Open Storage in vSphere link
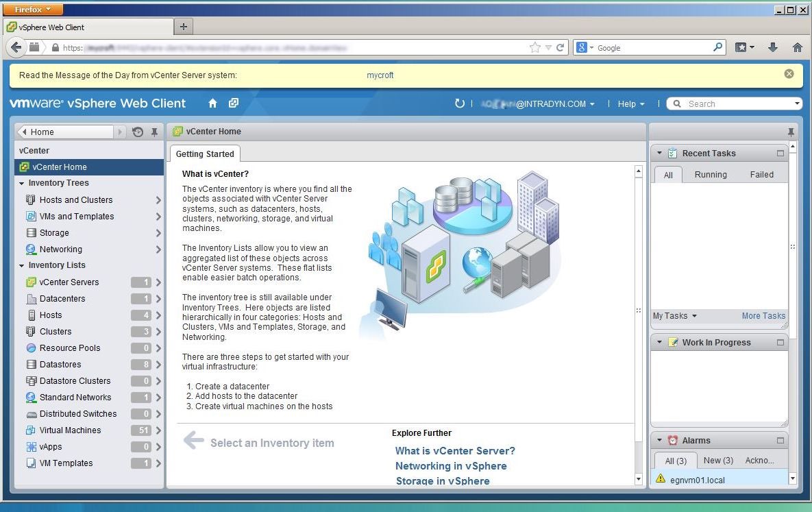Viewport: 812px width, 512px height. (x=443, y=480)
